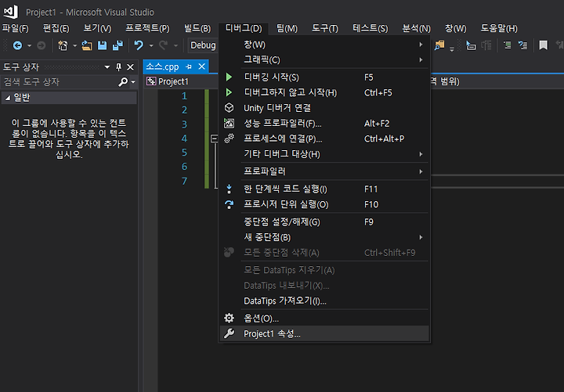The height and width of the screenshot is (392, 564).
Task: Select 한 단계씩 코드 실행(I)
Action: pos(324,189)
